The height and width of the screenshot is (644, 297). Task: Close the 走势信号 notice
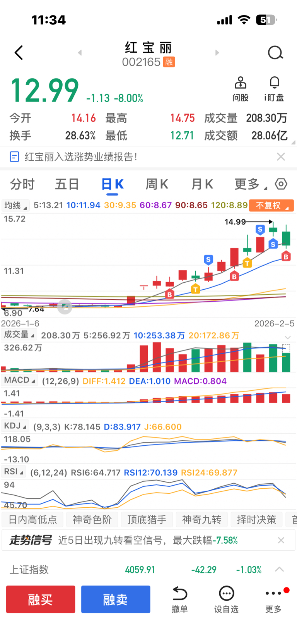click(x=281, y=540)
